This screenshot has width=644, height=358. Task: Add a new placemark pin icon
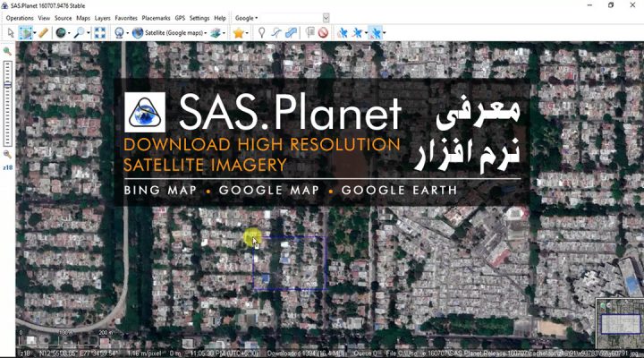coord(261,33)
